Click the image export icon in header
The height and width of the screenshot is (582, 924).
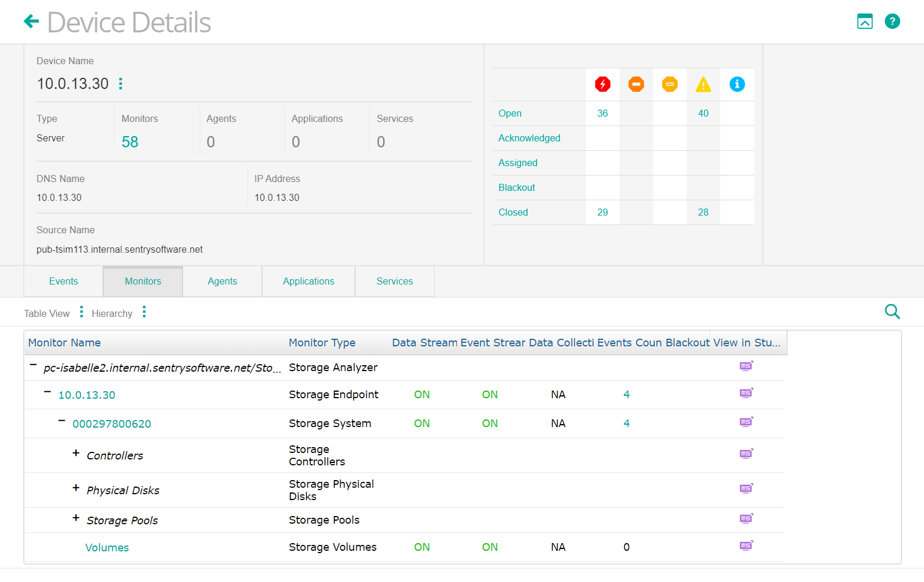(x=865, y=22)
